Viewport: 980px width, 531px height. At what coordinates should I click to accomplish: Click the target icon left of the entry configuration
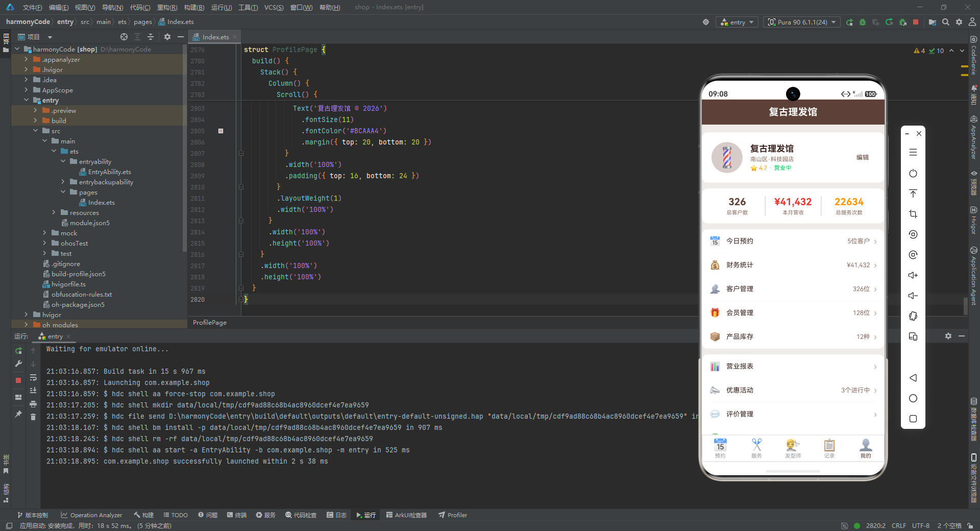(x=706, y=22)
